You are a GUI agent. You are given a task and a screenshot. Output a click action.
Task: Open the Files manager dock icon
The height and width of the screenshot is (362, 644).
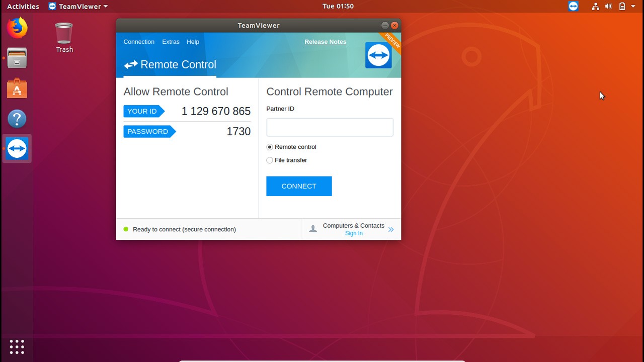17,58
